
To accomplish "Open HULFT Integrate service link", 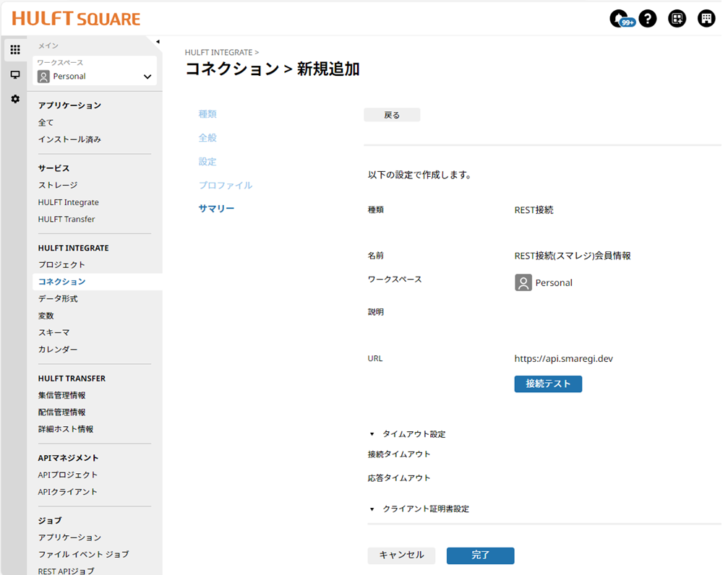I will coord(68,202).
